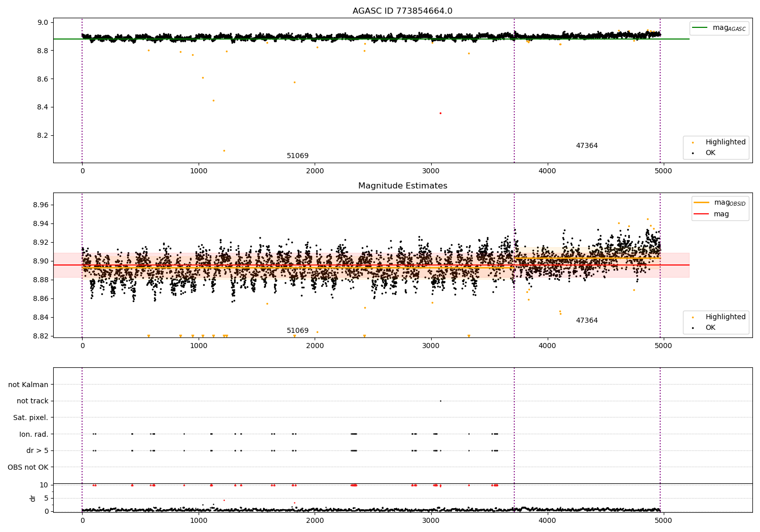The image size is (760, 532).
Task: Select the green mag AGASC legend line swatch
Action: tap(701, 28)
